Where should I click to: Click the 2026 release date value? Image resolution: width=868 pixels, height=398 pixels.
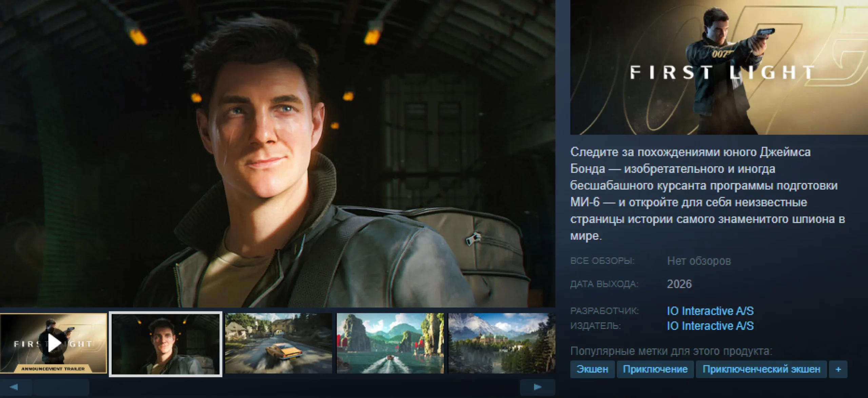click(679, 284)
